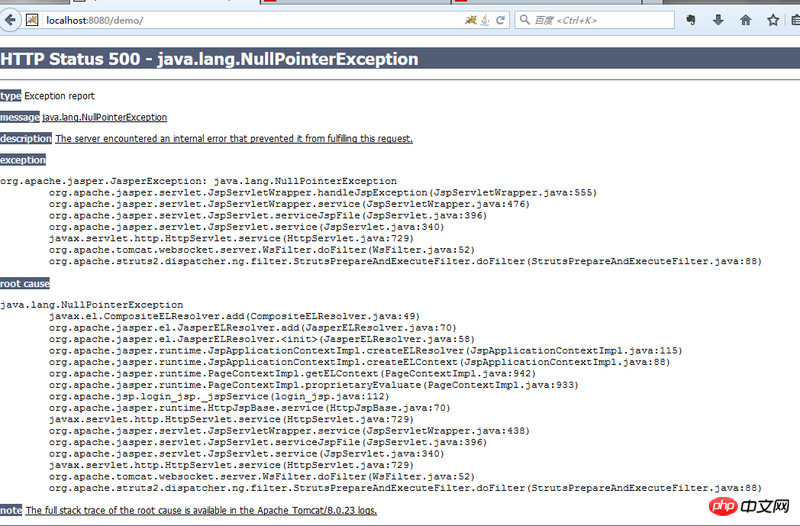Show the bookmarks list icon
Viewport: 800px width, 526px height.
pyautogui.click(x=795, y=20)
